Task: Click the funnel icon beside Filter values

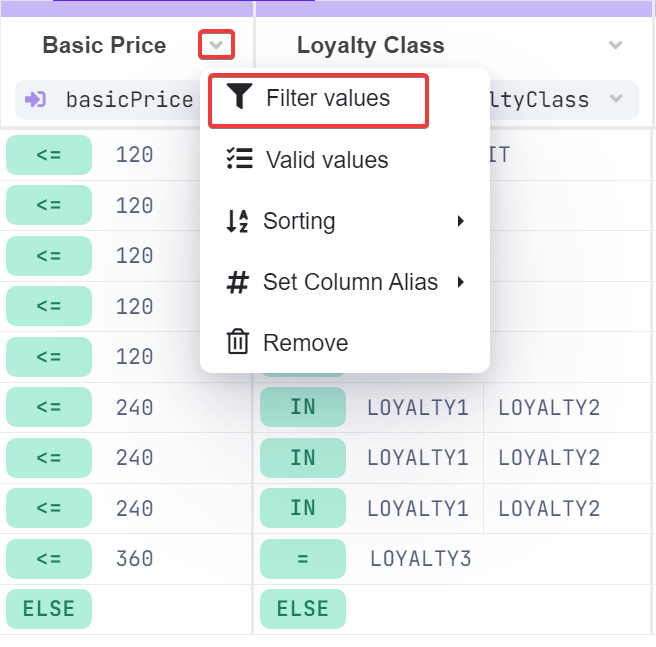Action: (x=239, y=97)
